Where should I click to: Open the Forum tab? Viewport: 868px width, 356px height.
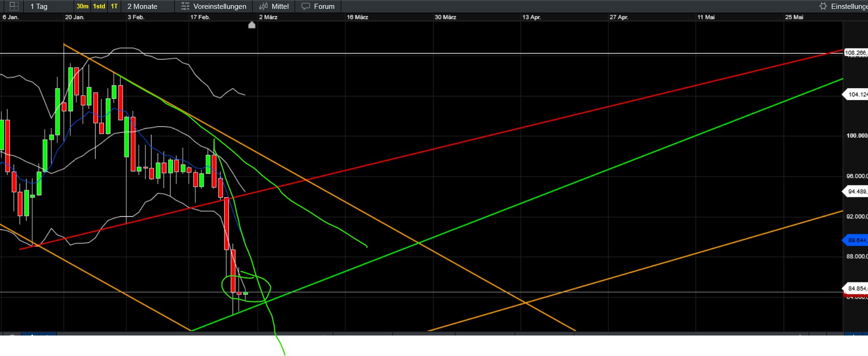pyautogui.click(x=324, y=7)
